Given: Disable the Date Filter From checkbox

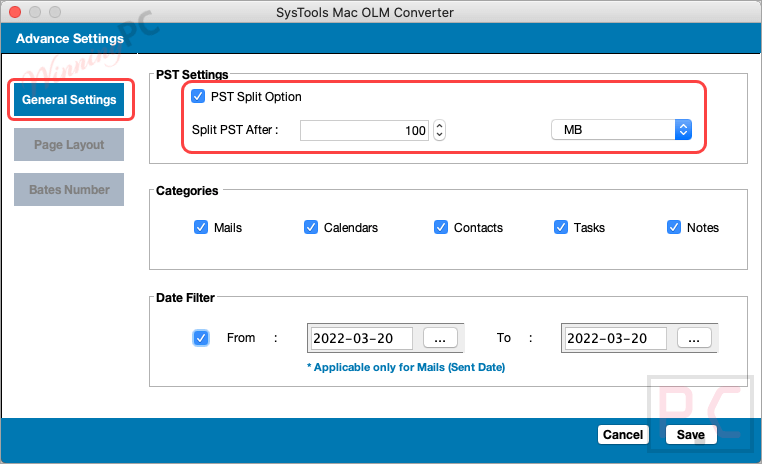Looking at the screenshot, I should click(201, 338).
